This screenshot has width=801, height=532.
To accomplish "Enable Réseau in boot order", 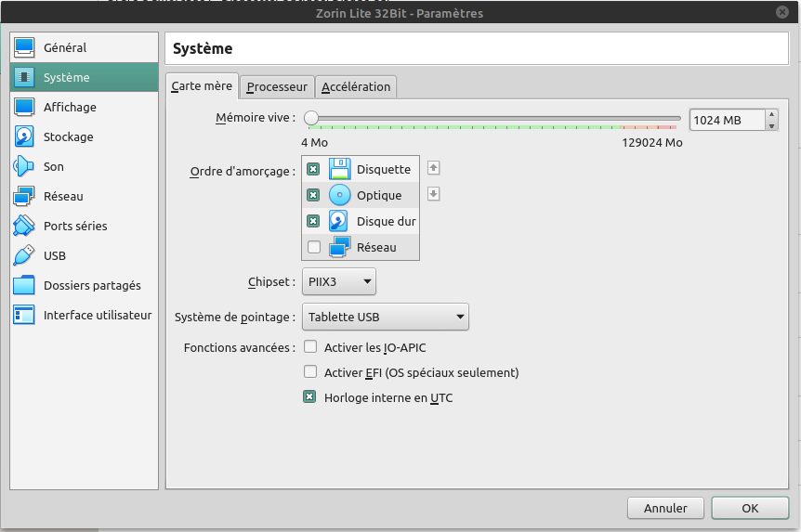I will point(313,247).
